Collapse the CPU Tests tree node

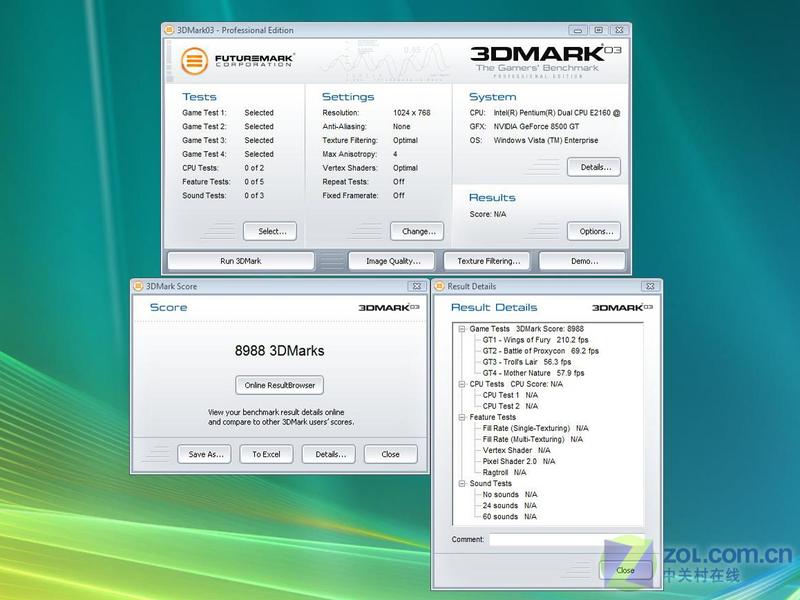[x=462, y=384]
